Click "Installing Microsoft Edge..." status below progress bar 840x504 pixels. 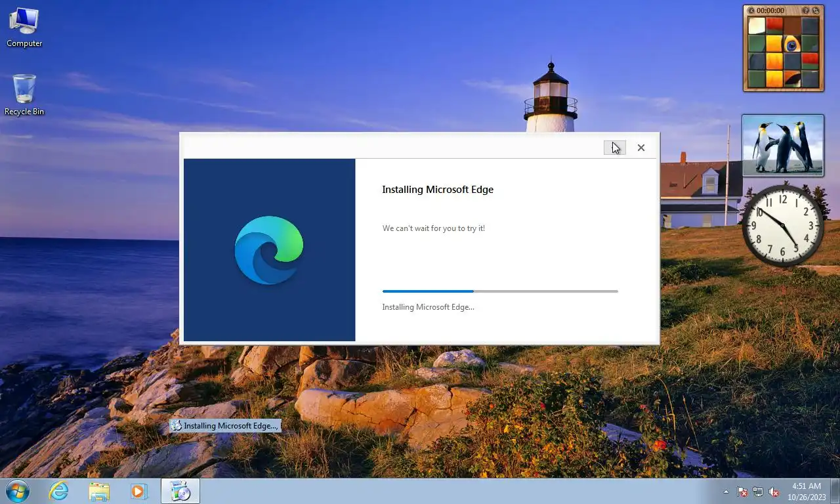(x=428, y=307)
